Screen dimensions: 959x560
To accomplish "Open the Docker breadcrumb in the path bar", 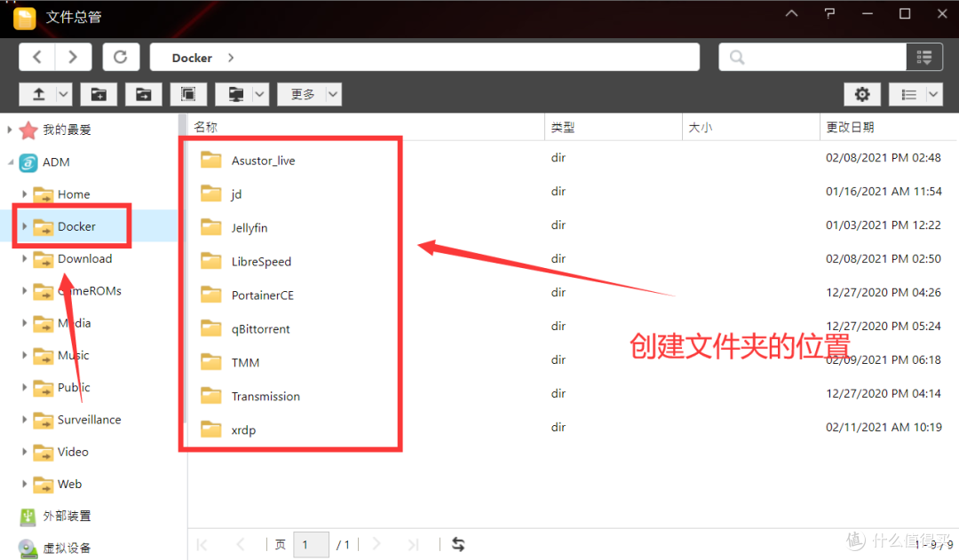I will pos(192,57).
